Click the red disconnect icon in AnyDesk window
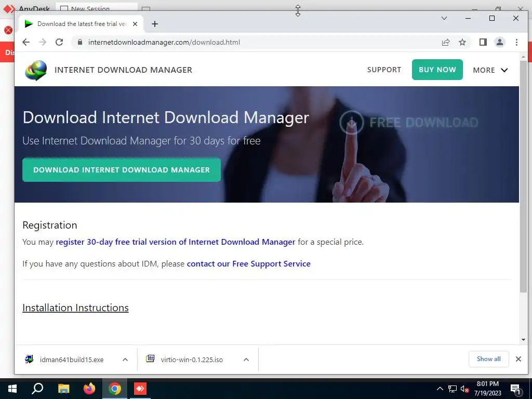The width and height of the screenshot is (532, 399). [x=8, y=30]
